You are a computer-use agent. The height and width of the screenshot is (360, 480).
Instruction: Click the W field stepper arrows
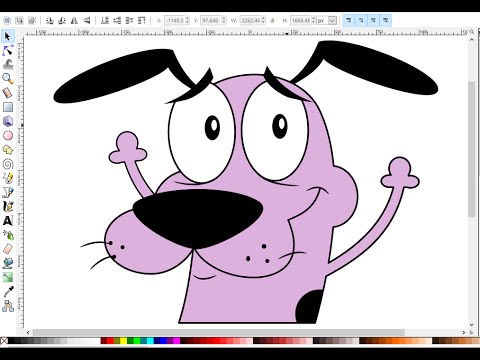pos(264,21)
